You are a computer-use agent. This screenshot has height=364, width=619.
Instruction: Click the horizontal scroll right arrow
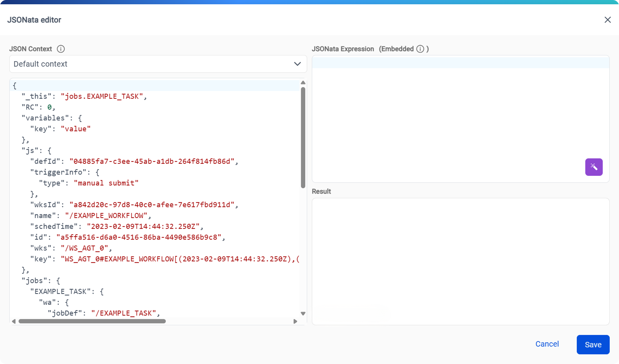295,321
